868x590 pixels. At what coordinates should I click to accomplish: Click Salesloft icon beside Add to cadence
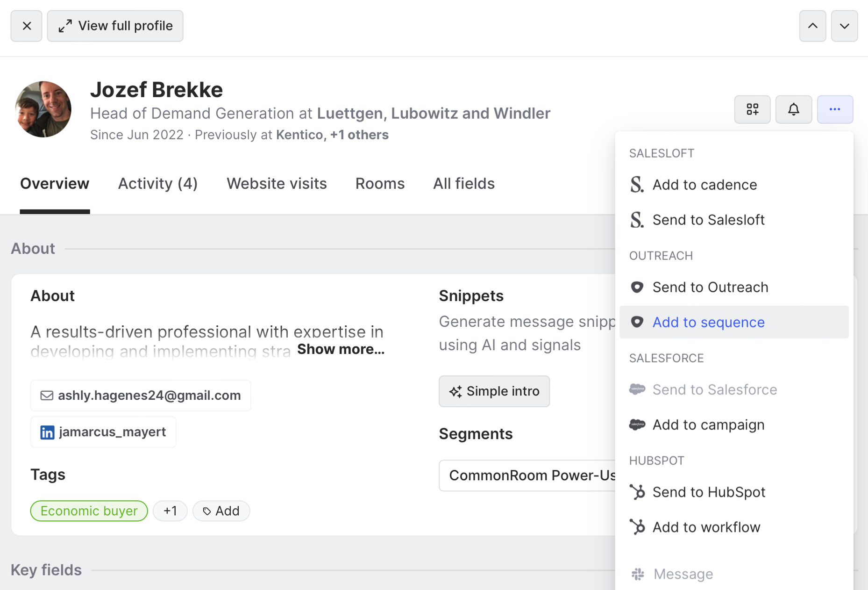click(x=637, y=185)
